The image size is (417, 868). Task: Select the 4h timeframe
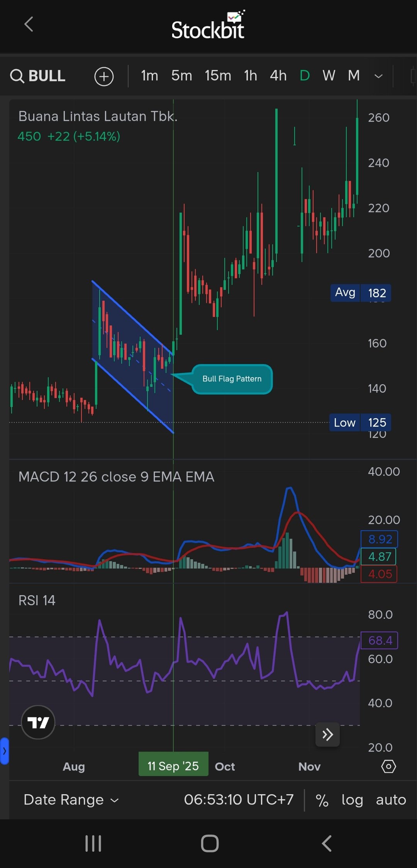(278, 76)
